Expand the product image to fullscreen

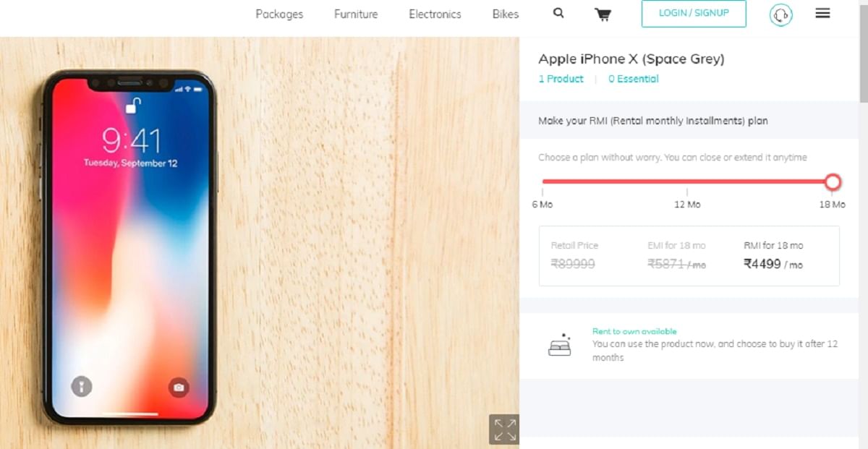[x=503, y=428]
